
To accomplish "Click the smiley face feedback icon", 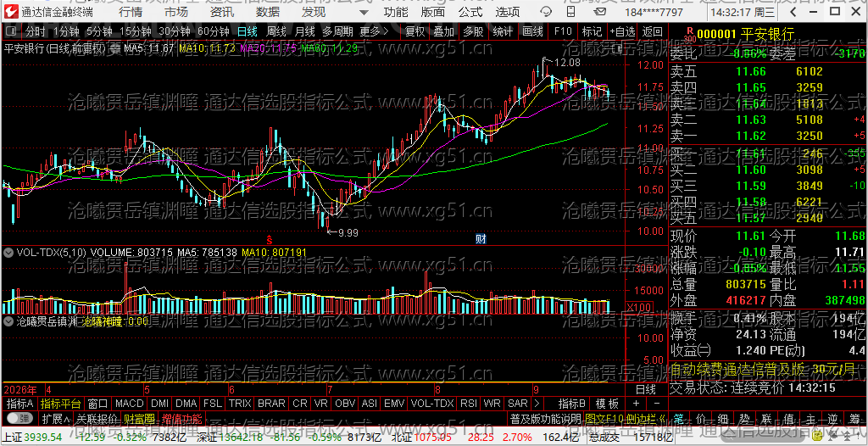I will [x=546, y=12].
